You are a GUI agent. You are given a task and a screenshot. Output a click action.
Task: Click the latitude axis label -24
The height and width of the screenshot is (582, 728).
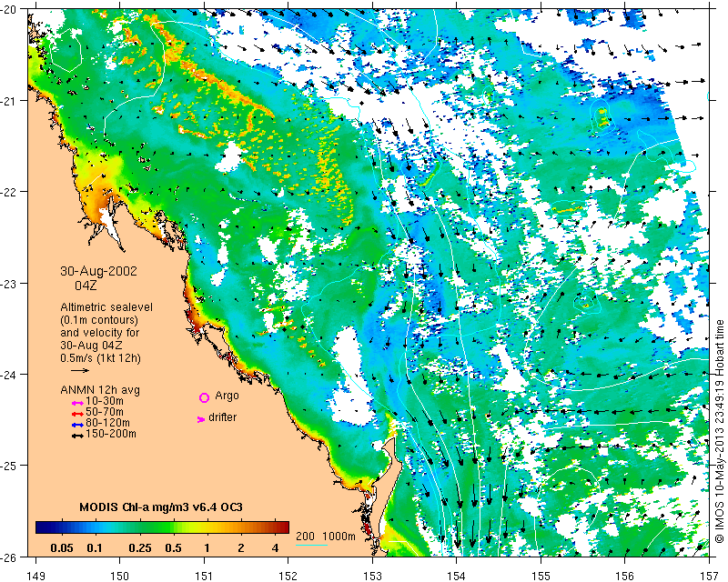(9, 374)
